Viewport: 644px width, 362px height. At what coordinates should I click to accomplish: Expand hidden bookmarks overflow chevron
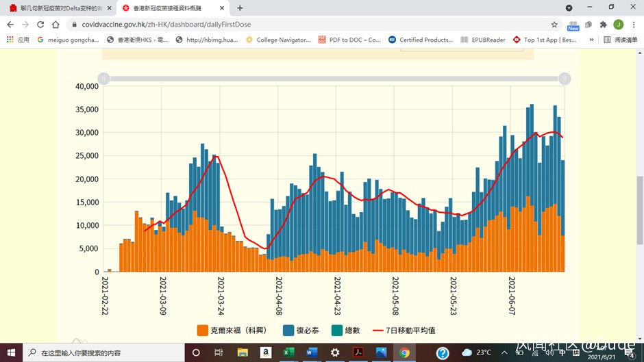591,40
